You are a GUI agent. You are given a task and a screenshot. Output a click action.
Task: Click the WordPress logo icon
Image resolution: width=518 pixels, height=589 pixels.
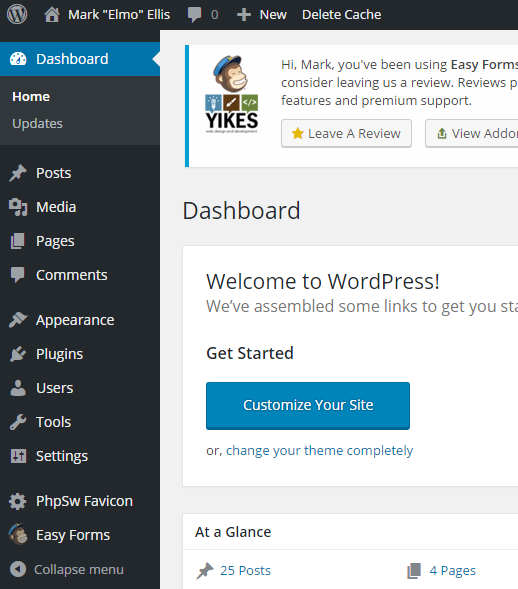point(17,14)
